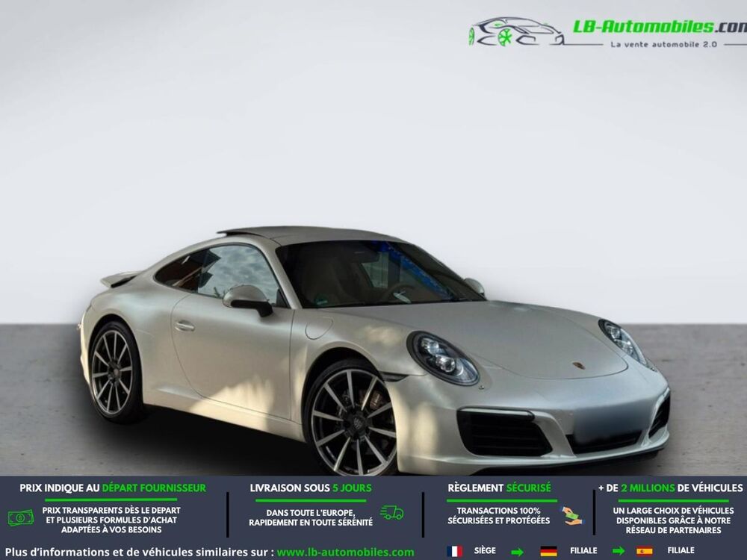Screen dimensions: 747x560
Task: Click the Spanish flag icon
Action: coord(644,551)
